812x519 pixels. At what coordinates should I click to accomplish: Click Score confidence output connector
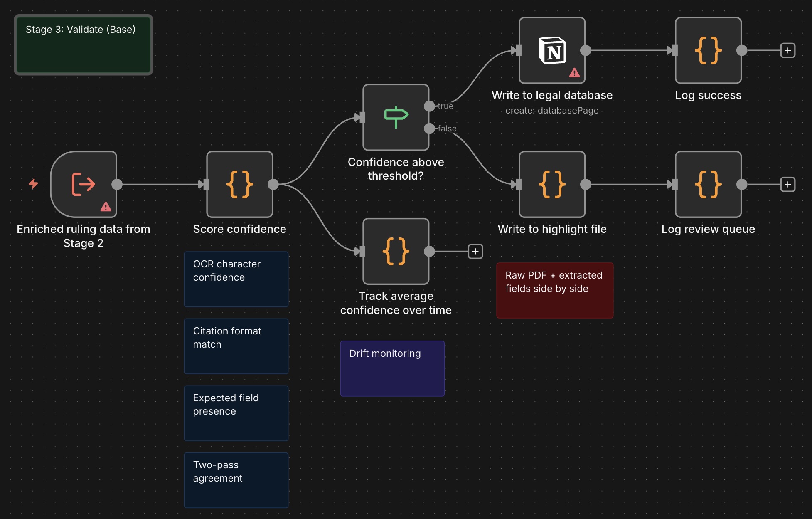273,184
